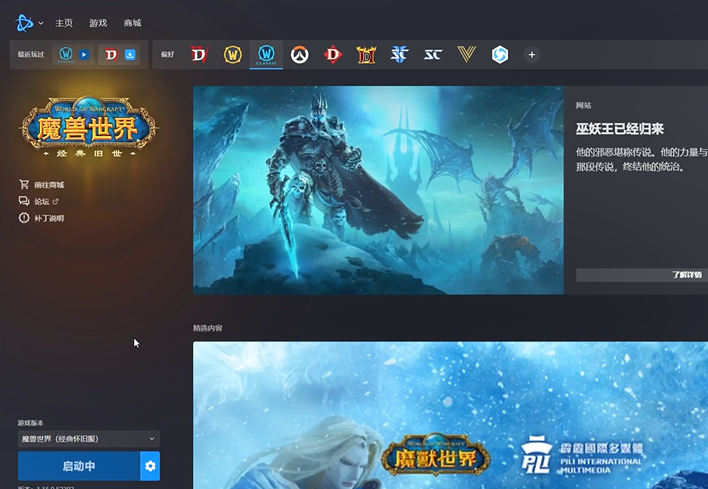Click the shopping cart icon for 前往商城
Viewport: 708px width, 489px height.
(x=24, y=184)
